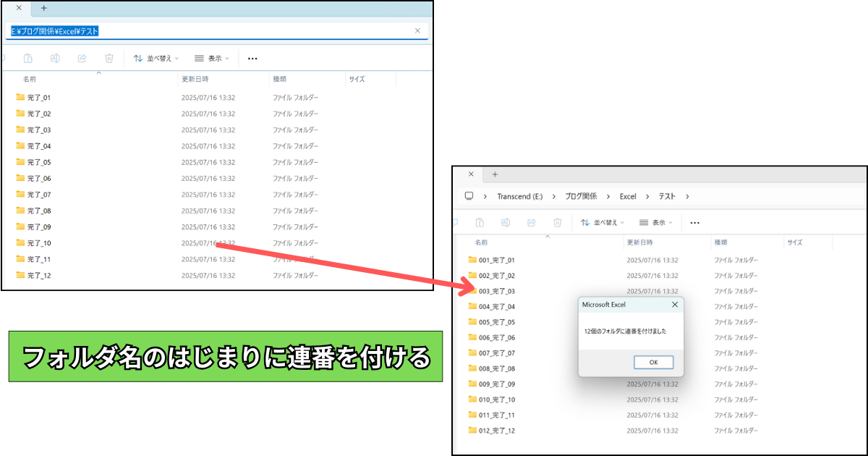Select folder name 004_完了_04
The image size is (868, 456).
pyautogui.click(x=497, y=307)
